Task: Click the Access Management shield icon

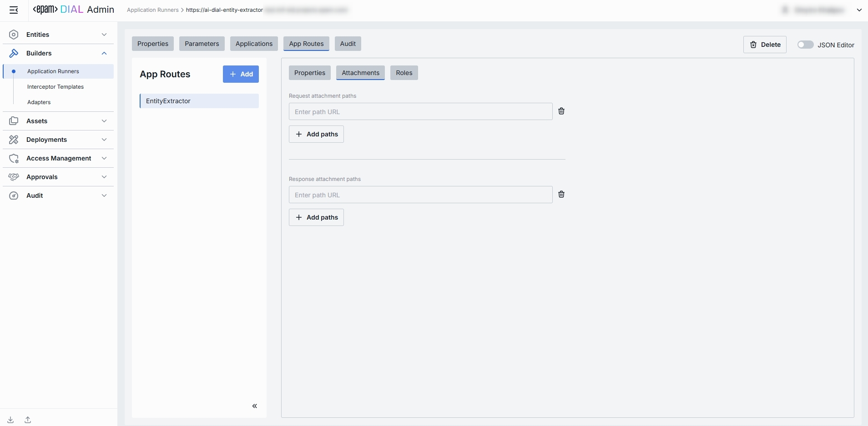Action: pyautogui.click(x=14, y=158)
